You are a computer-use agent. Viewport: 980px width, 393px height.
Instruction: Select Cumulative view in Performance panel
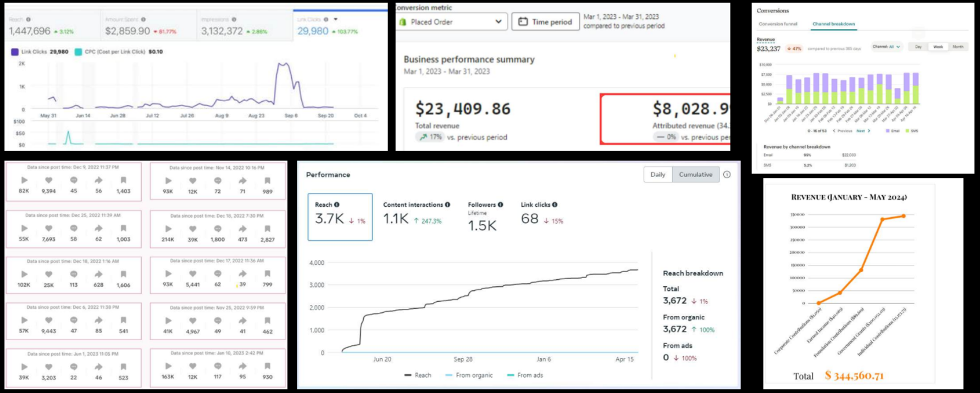695,175
